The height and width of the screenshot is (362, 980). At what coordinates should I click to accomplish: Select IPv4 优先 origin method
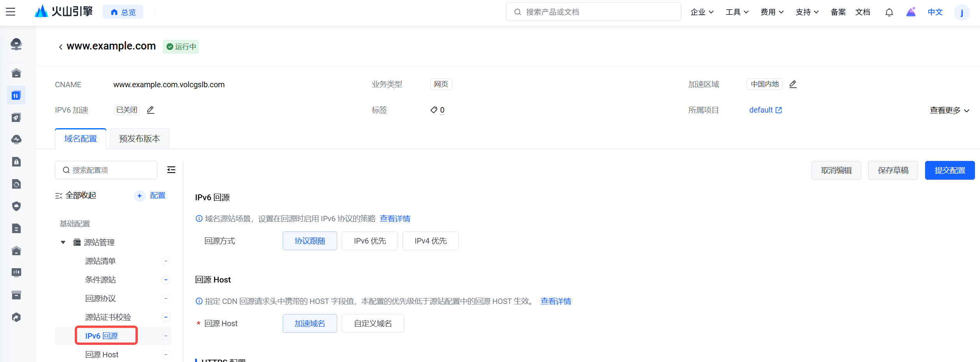click(x=430, y=241)
